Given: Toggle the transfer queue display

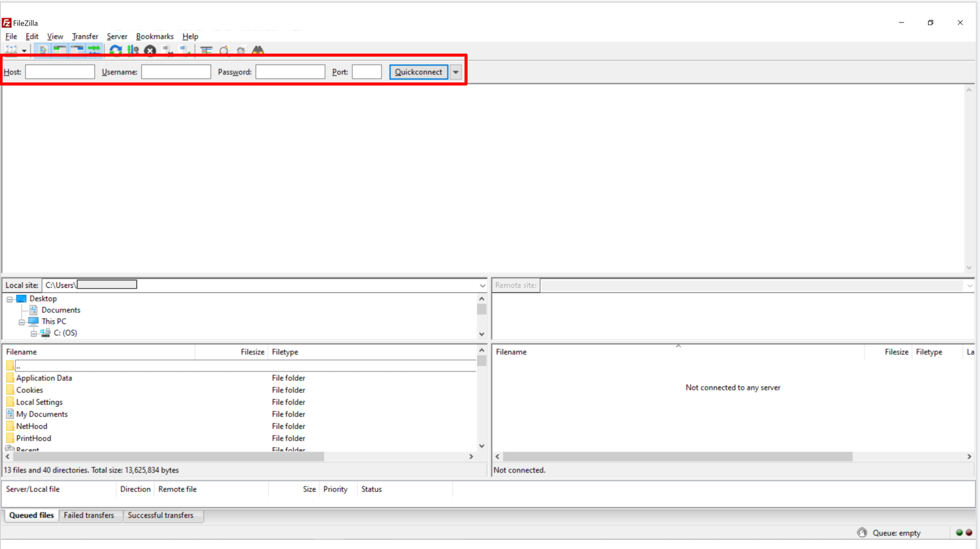Looking at the screenshot, I should (x=94, y=50).
